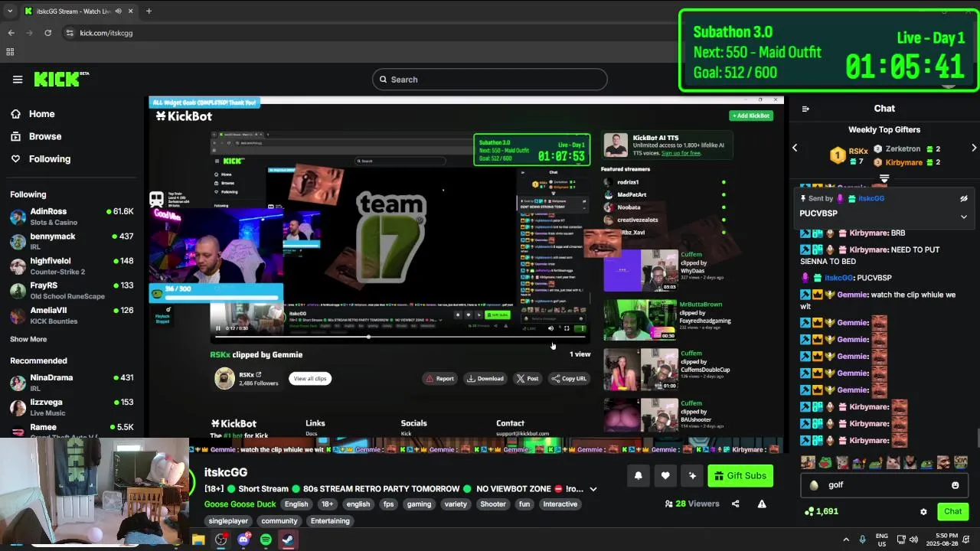Open Discord from the taskbar

point(243,540)
